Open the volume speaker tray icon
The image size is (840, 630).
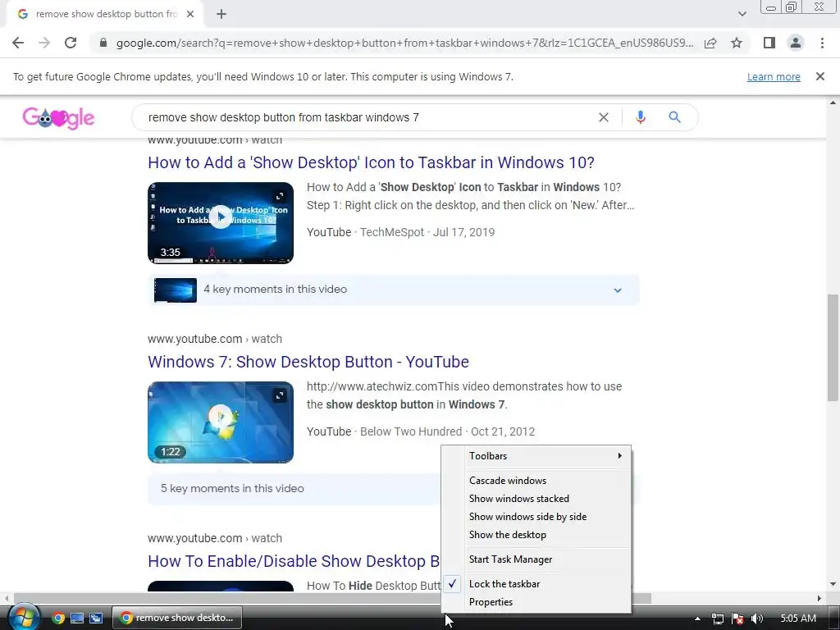(x=756, y=619)
